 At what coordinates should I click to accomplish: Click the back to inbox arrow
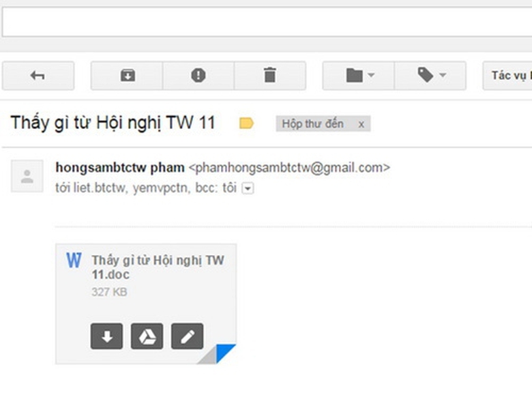(x=38, y=76)
